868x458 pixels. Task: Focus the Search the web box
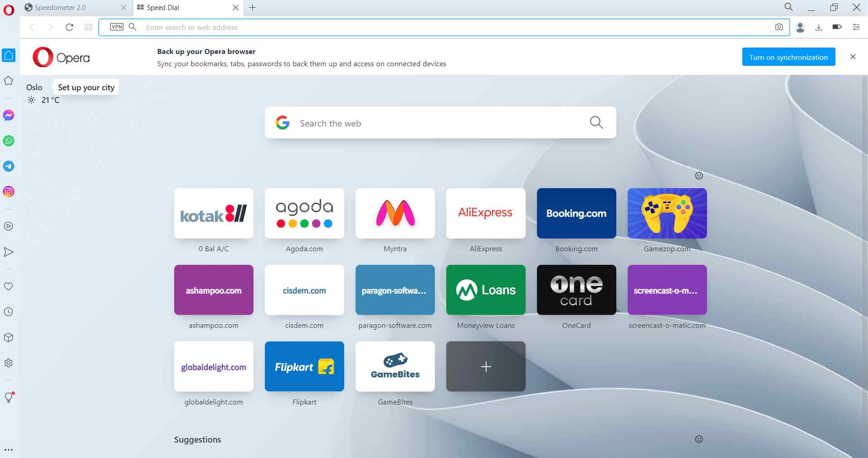(x=440, y=122)
